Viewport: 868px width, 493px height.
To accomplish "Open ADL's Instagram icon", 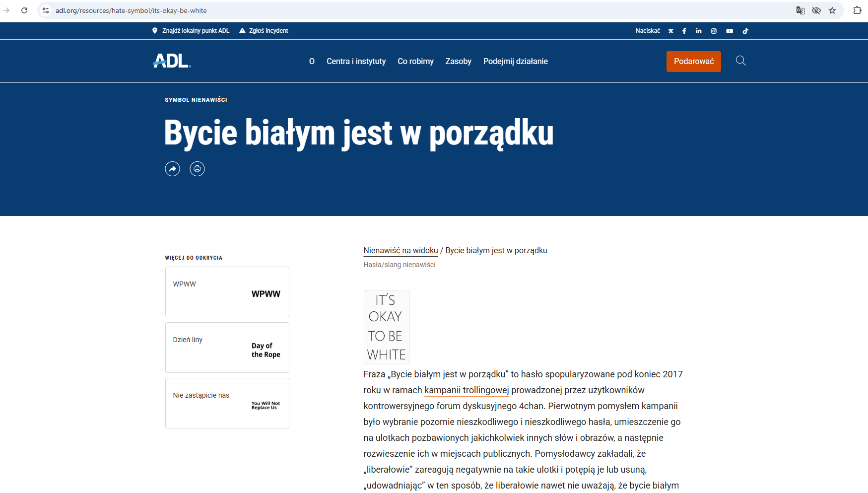I will 714,31.
